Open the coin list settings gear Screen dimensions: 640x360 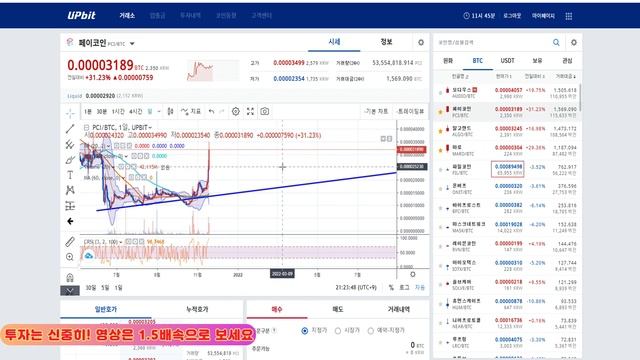[x=574, y=42]
